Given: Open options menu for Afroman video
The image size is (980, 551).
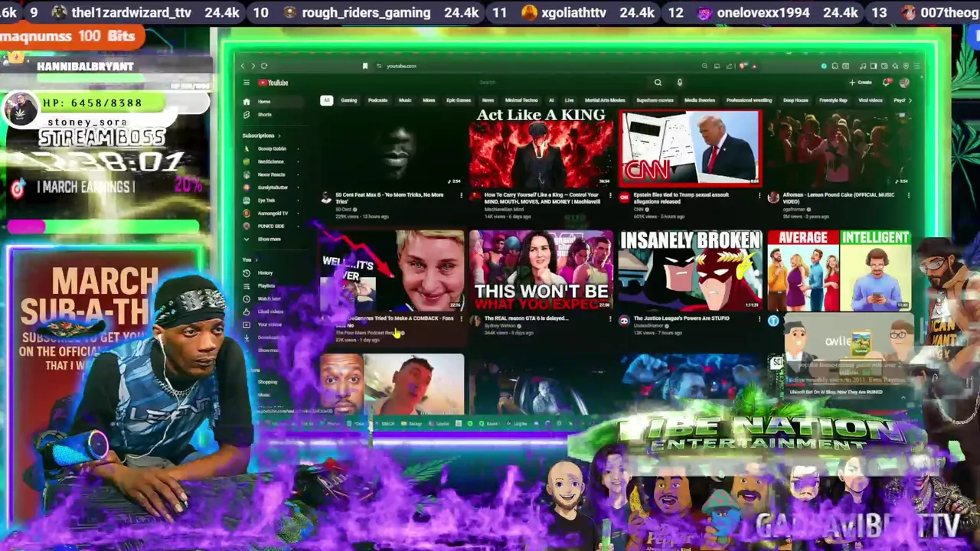Looking at the screenshot, I should click(909, 196).
